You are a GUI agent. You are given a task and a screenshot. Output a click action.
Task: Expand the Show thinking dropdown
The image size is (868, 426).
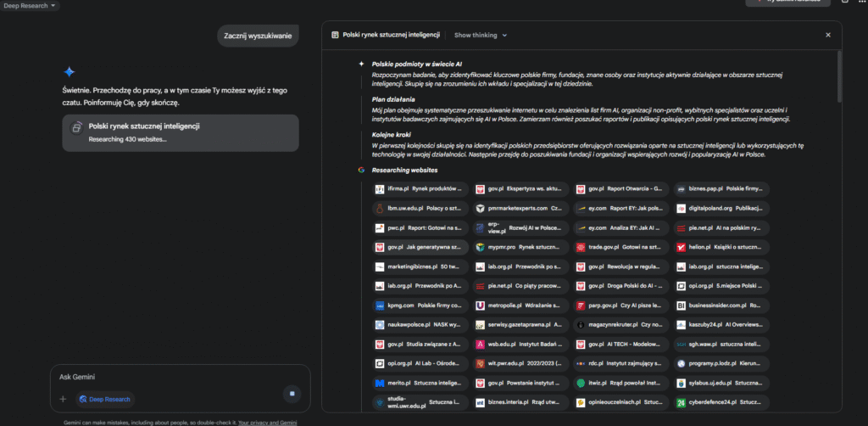(x=481, y=35)
